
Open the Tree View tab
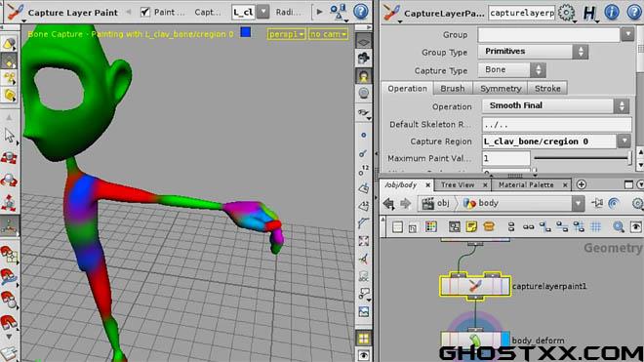(458, 185)
